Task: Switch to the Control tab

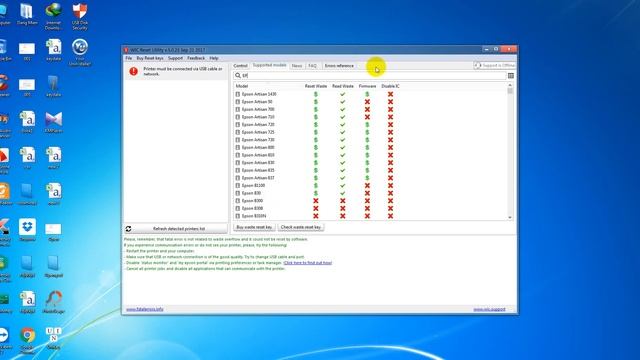Action: [x=240, y=66]
